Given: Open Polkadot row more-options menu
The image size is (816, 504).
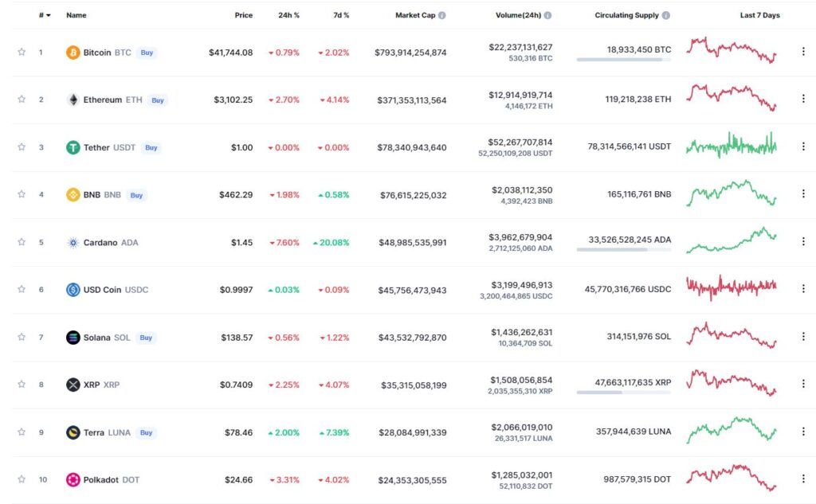Looking at the screenshot, I should pos(803,479).
